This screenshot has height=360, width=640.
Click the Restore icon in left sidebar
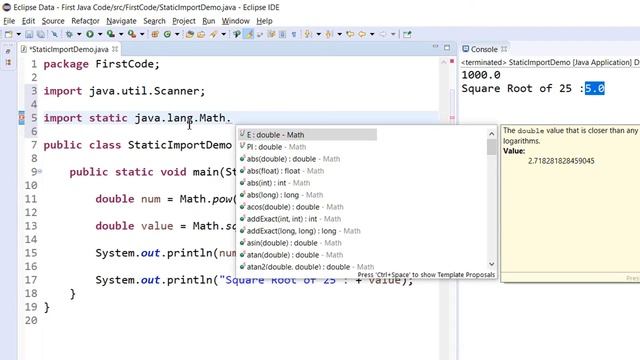[8, 51]
